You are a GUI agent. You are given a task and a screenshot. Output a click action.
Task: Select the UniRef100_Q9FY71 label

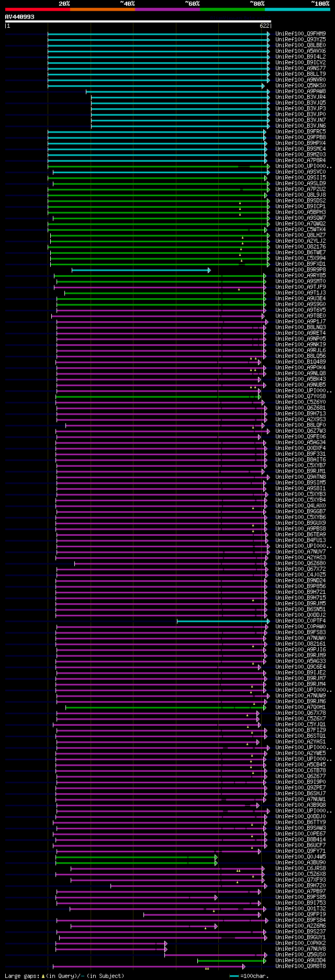pyautogui.click(x=300, y=851)
